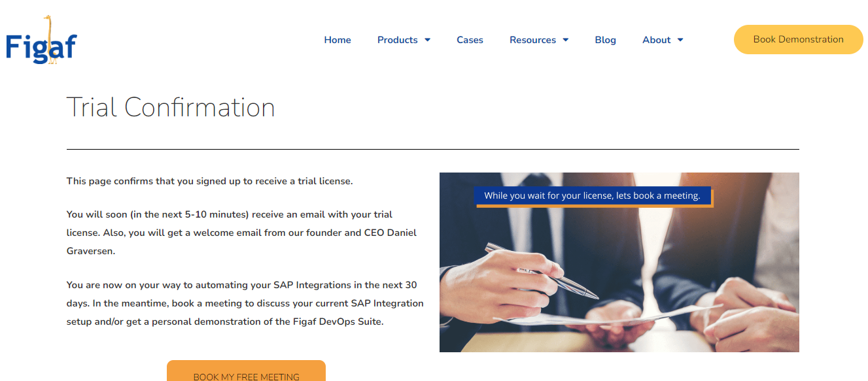The height and width of the screenshot is (381, 868).
Task: Expand the About dropdown caret
Action: [680, 40]
